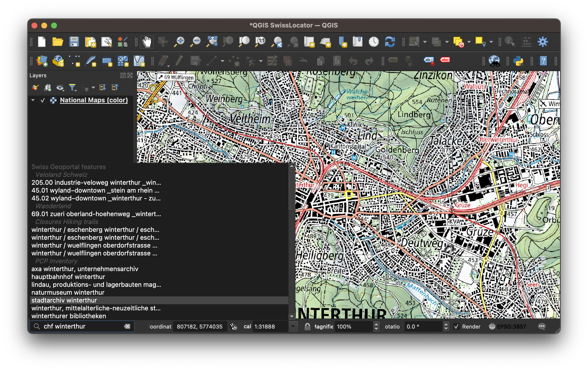The width and height of the screenshot is (588, 370).
Task: Open the visibility presets eye dropdown in Layers
Action: (60, 88)
